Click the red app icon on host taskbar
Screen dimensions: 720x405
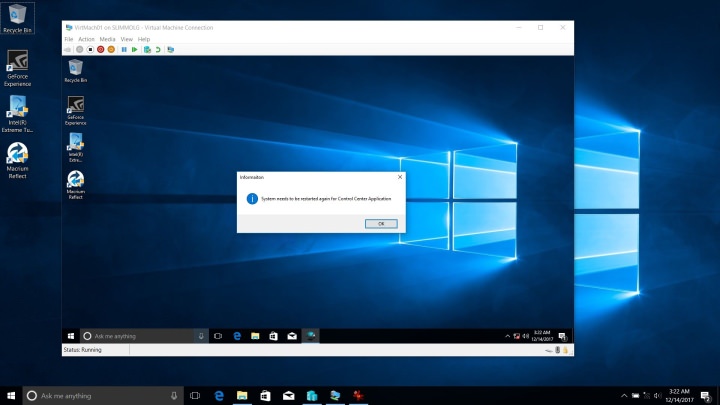pos(358,395)
